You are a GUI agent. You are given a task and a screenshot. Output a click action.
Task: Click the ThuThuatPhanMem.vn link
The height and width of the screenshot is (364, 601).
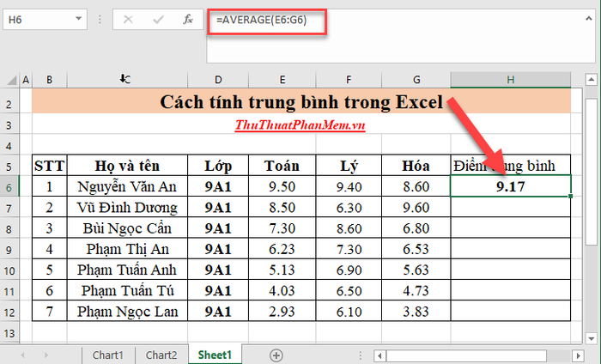[300, 124]
